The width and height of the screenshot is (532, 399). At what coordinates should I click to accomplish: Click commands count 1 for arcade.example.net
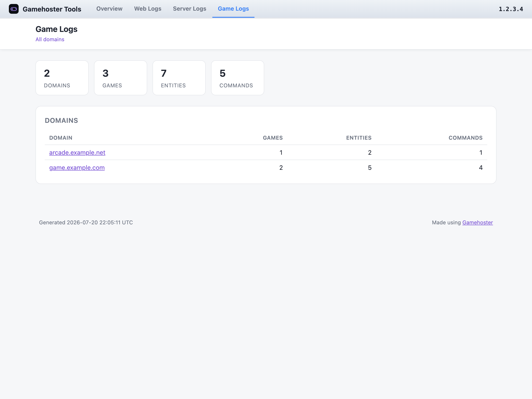481,153
